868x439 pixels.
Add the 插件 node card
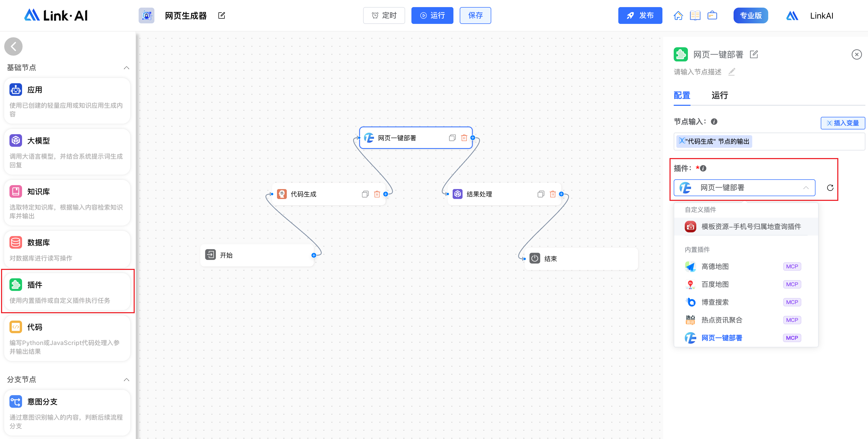(x=67, y=291)
